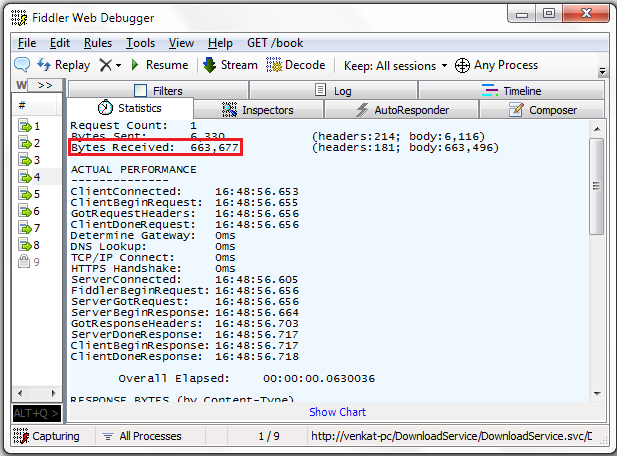The width and height of the screenshot is (617, 456).
Task: Switch to the Inspectors tab
Action: pyautogui.click(x=258, y=110)
